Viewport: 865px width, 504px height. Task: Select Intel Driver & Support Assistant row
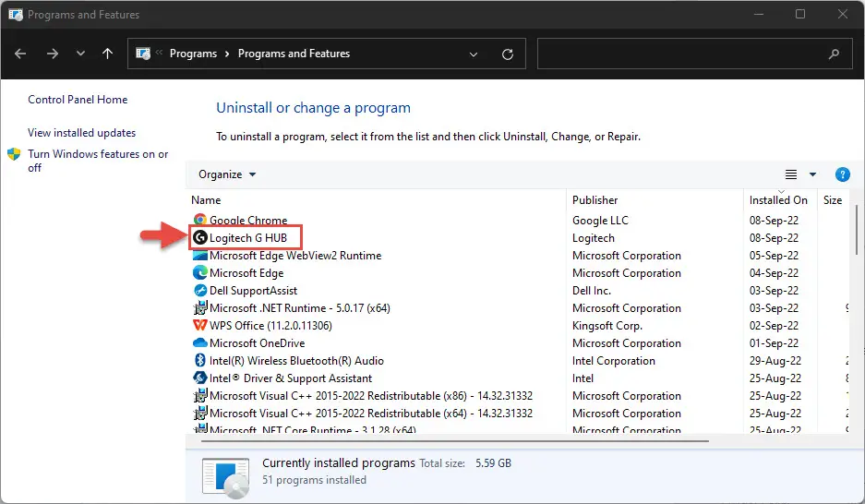(x=291, y=378)
